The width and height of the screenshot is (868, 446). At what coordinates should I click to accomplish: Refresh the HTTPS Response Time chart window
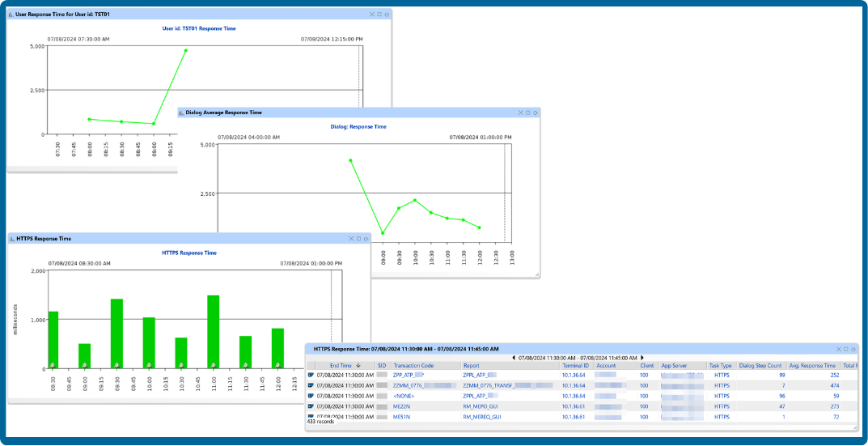point(366,239)
